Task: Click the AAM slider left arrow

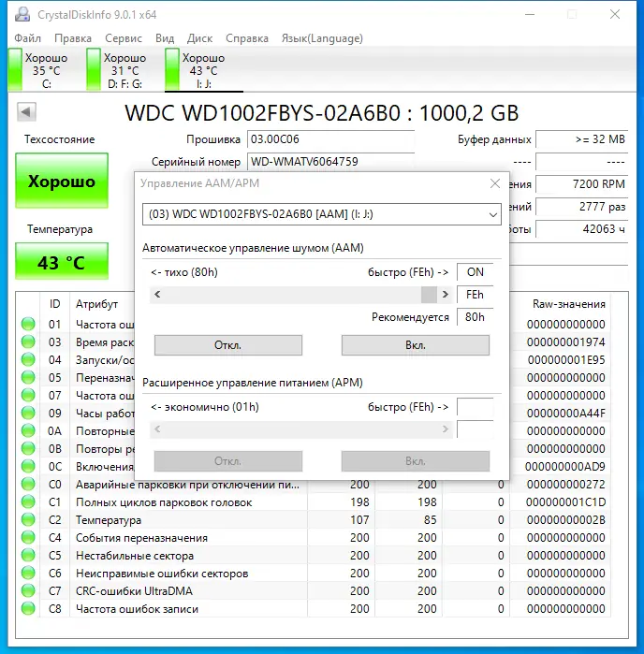Action: tap(157, 295)
